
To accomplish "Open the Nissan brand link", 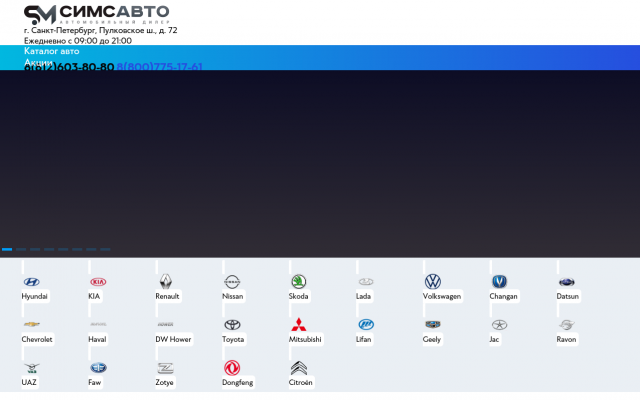I will pos(233,296).
